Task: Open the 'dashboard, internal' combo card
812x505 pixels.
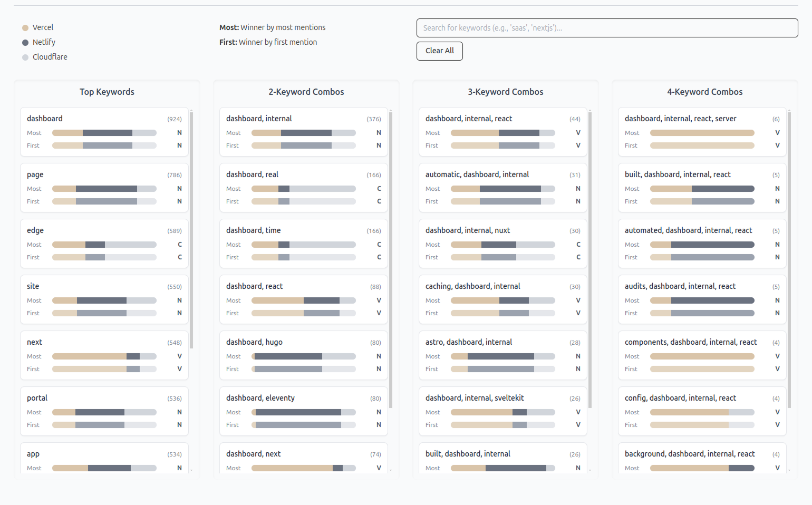Action: click(303, 131)
